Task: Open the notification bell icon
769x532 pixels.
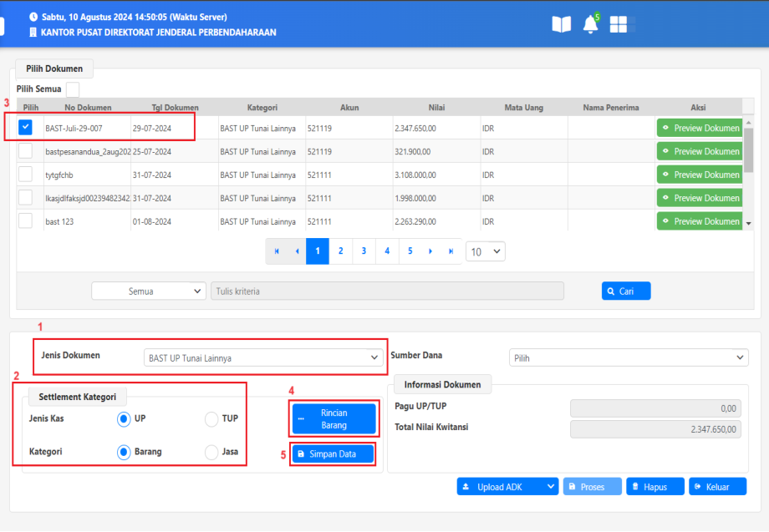Action: tap(590, 24)
